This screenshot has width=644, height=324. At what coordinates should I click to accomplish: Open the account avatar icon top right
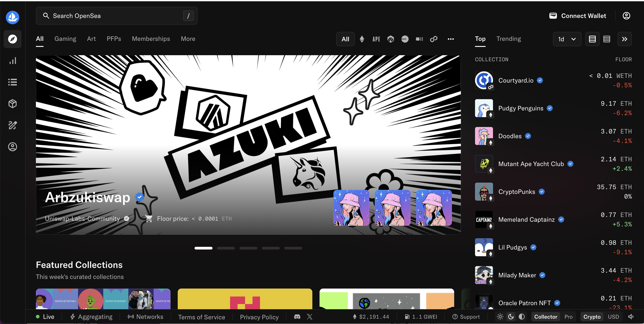click(x=626, y=16)
